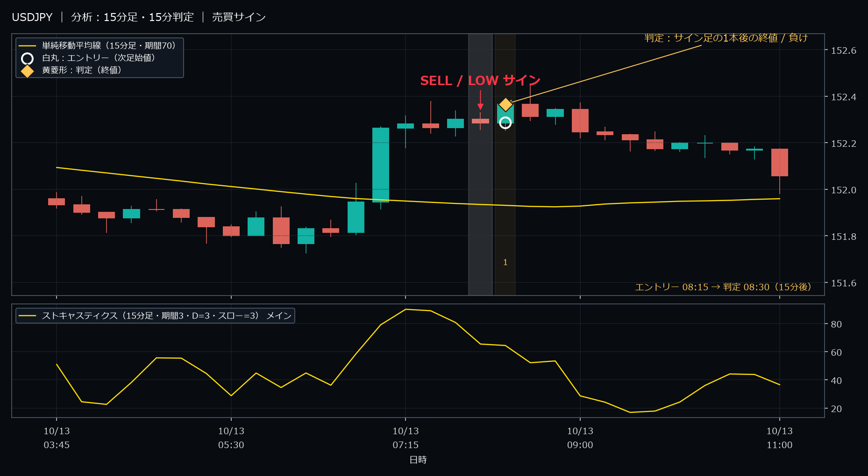Image resolution: width=868 pixels, height=476 pixels.
Task: Click the legend text 単純移動平均線（15分足・期間70）
Action: (x=109, y=45)
